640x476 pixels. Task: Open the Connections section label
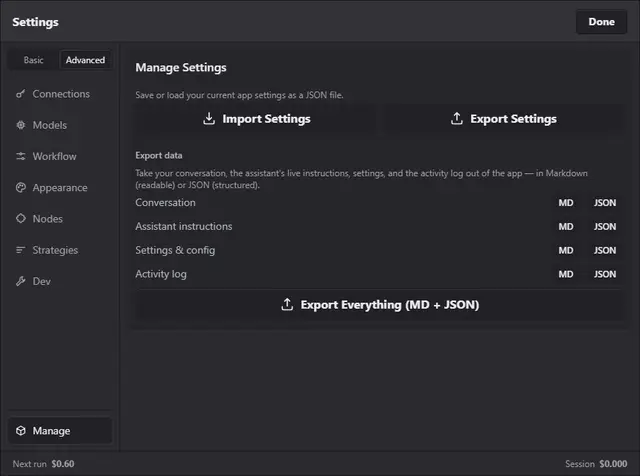coord(61,94)
